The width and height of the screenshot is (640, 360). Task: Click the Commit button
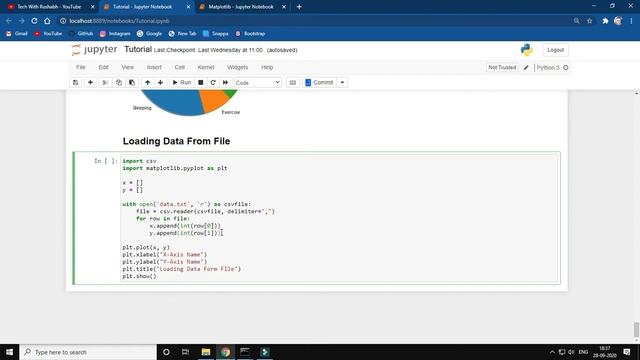coord(320,82)
